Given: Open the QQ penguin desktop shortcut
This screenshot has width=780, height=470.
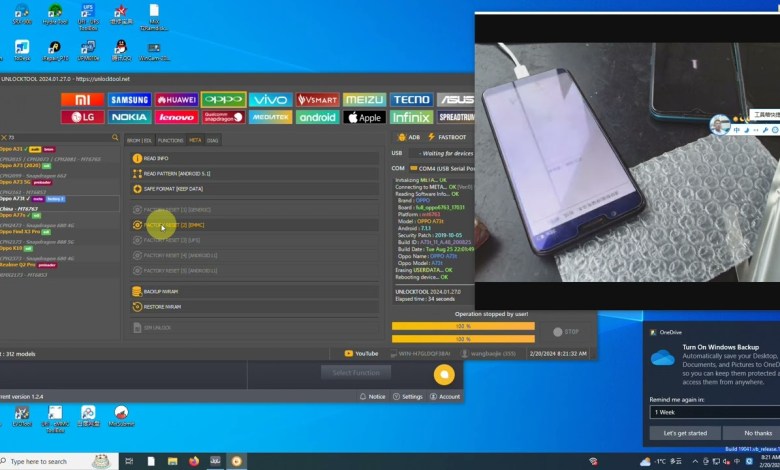Looking at the screenshot, I should pyautogui.click(x=121, y=50).
